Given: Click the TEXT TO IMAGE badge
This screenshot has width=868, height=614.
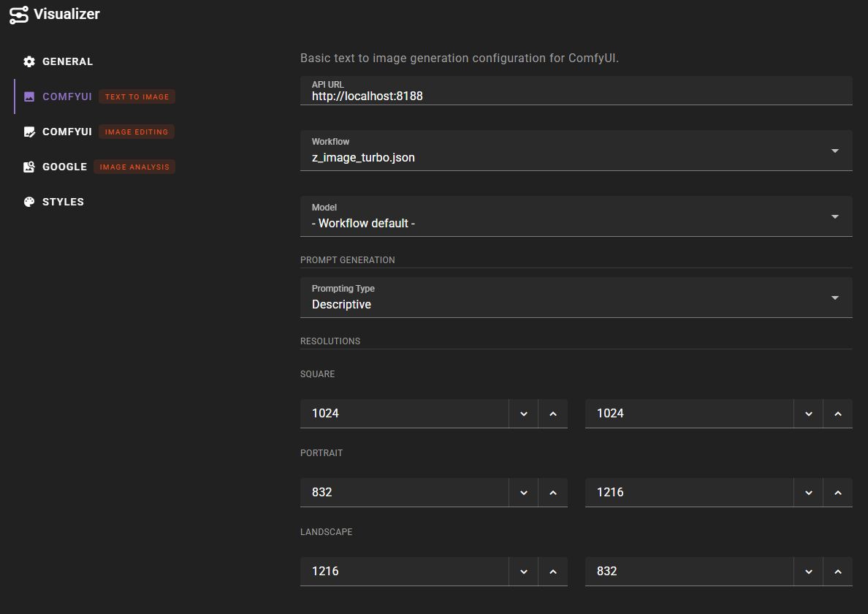Looking at the screenshot, I should tap(136, 96).
